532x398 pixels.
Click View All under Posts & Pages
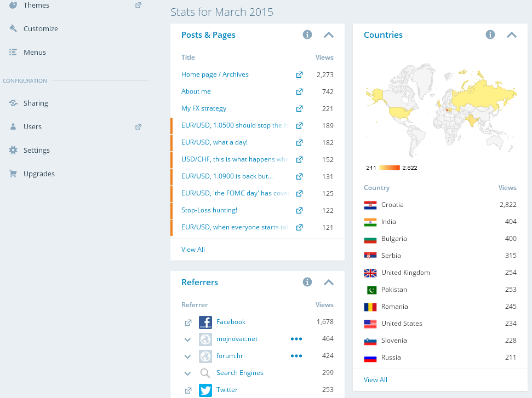pyautogui.click(x=193, y=250)
